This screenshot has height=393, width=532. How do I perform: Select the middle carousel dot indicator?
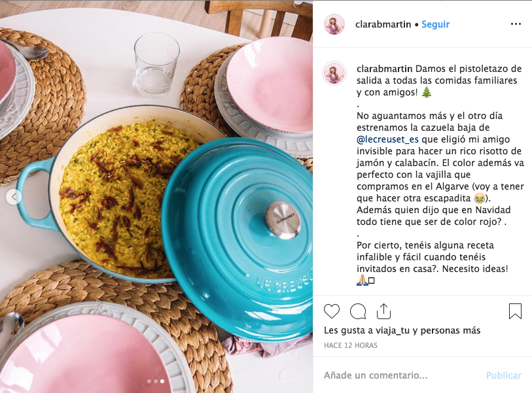[x=156, y=381]
